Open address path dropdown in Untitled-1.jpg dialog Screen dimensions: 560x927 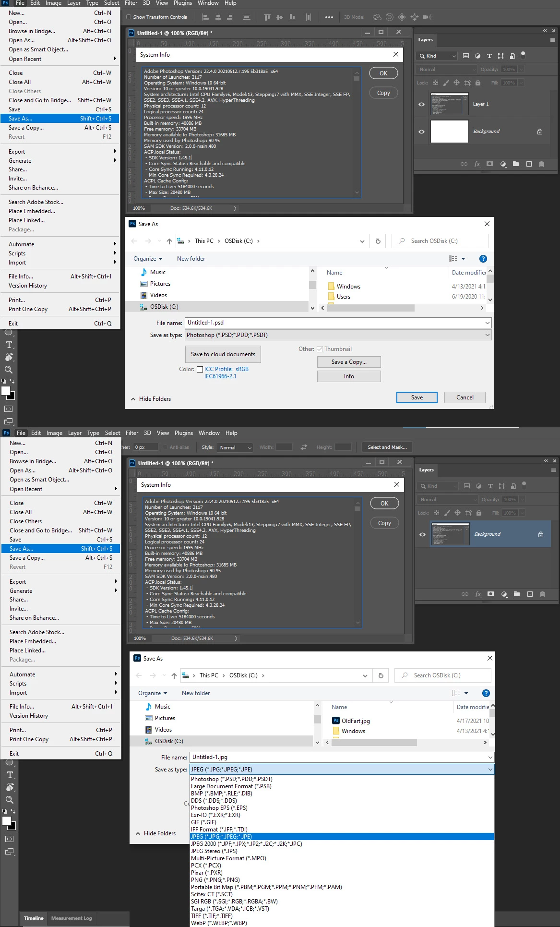[x=365, y=675]
